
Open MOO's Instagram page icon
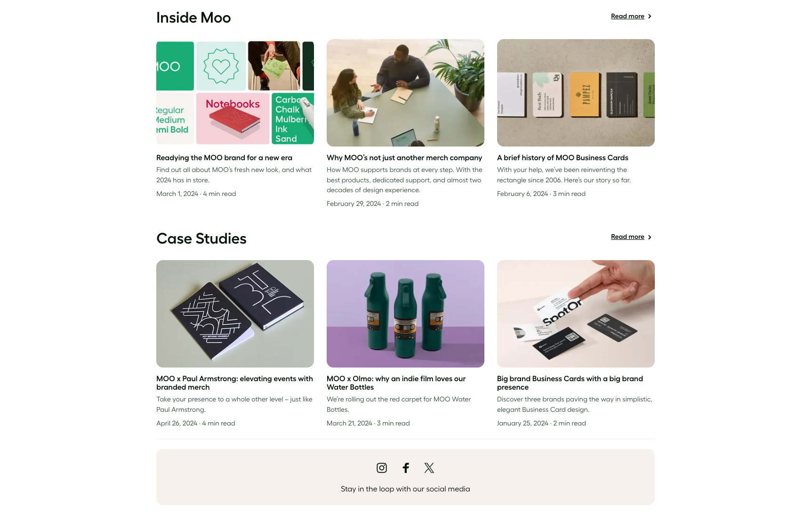(382, 468)
